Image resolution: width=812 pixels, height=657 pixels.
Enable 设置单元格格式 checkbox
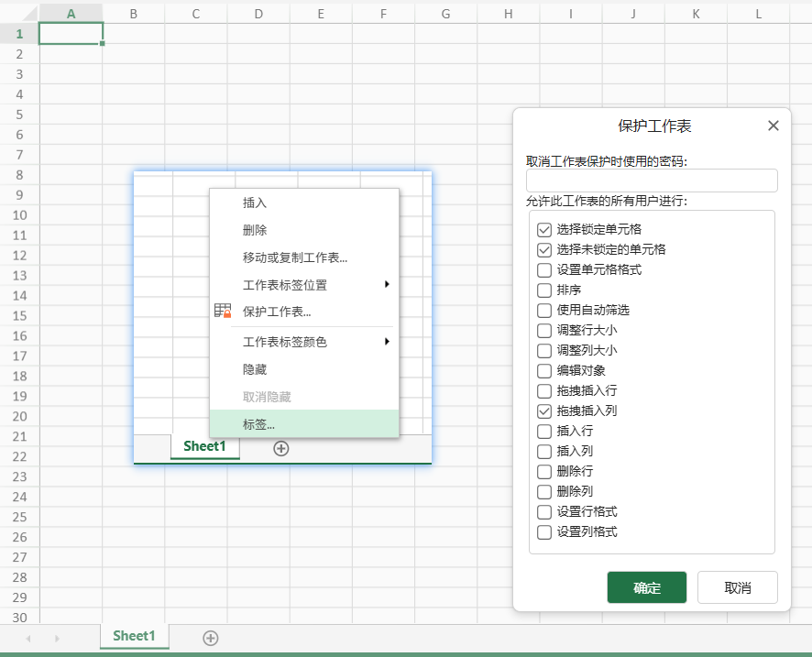click(x=544, y=269)
